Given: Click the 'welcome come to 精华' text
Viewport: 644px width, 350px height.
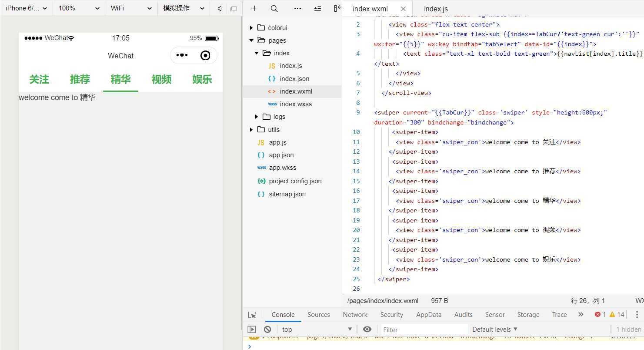Looking at the screenshot, I should 57,98.
